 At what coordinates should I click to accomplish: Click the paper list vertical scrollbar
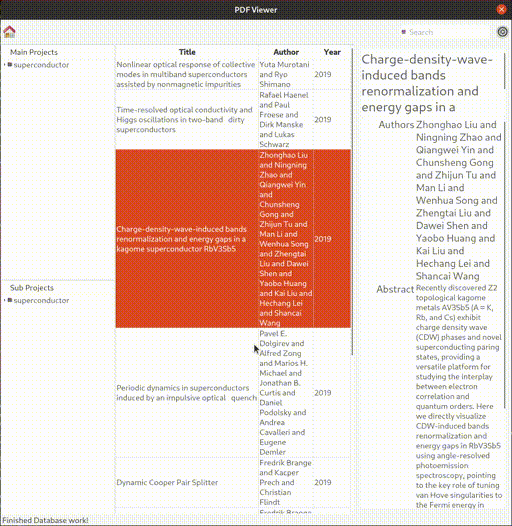(352, 201)
